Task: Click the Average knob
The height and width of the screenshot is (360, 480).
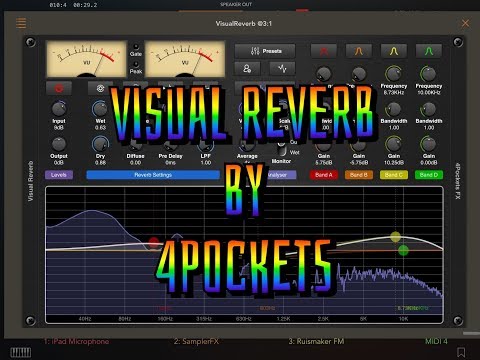Action: click(247, 145)
